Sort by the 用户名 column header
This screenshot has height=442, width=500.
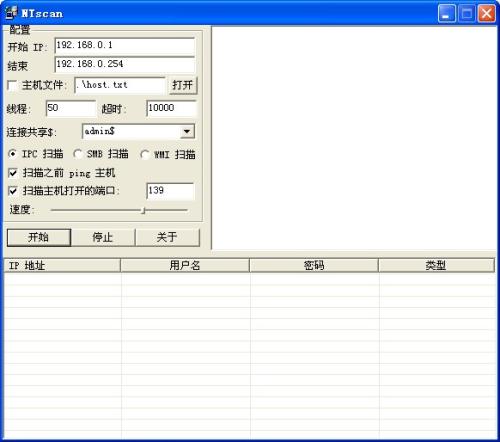tap(185, 266)
